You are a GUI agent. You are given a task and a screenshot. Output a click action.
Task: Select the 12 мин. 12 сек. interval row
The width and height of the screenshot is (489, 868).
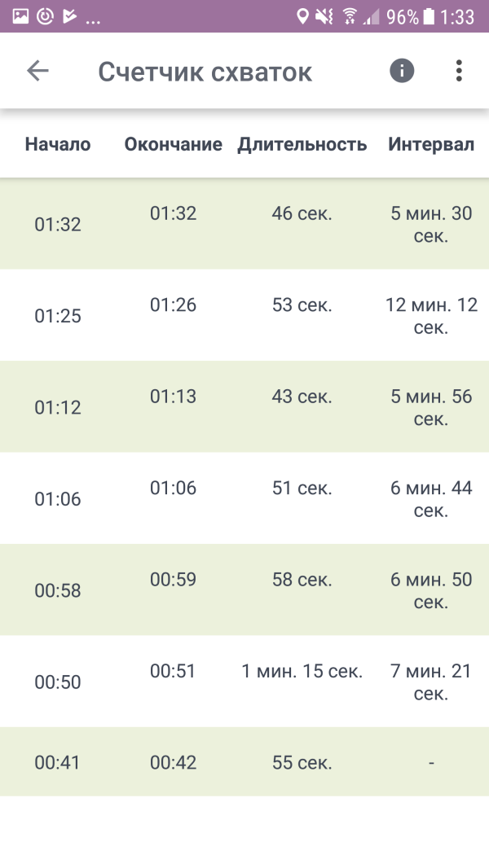431,316
